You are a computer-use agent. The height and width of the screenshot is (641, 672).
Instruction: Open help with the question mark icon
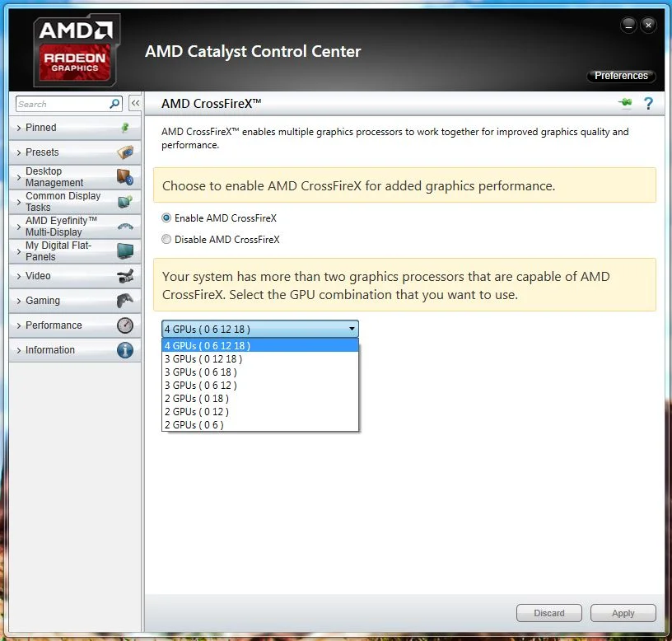pos(648,103)
